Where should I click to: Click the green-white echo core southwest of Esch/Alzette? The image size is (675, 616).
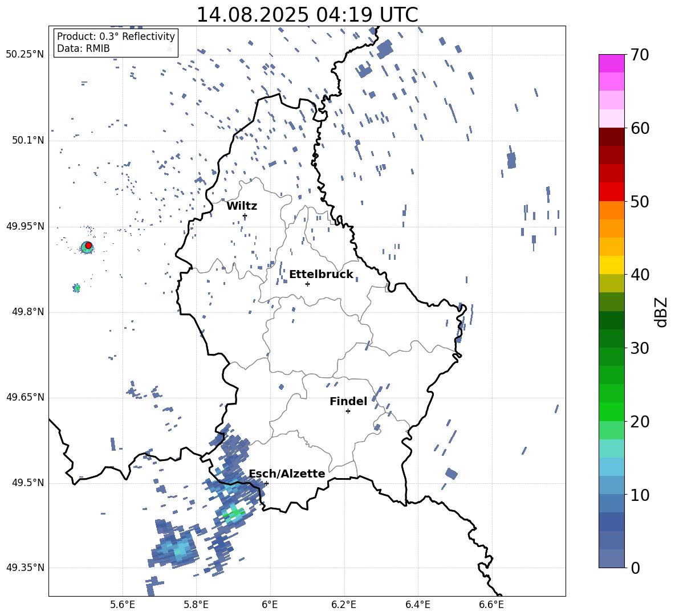click(234, 513)
